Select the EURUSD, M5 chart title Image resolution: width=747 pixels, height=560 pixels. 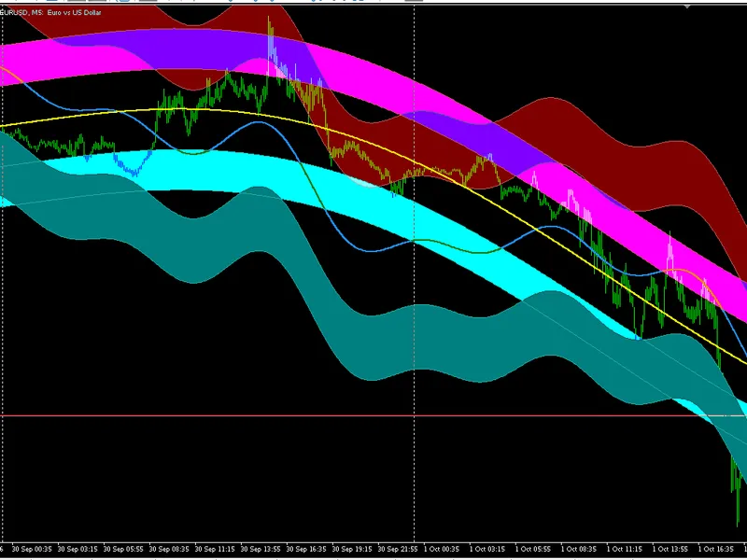50,13
